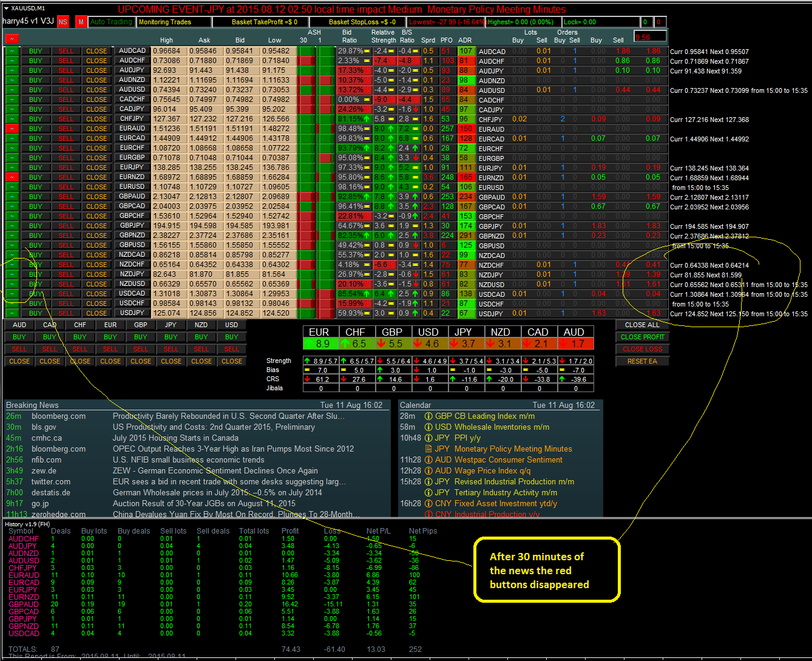Toggle the red ~ button on EURAUD row
Image resolution: width=812 pixels, height=661 pixels.
(12, 129)
